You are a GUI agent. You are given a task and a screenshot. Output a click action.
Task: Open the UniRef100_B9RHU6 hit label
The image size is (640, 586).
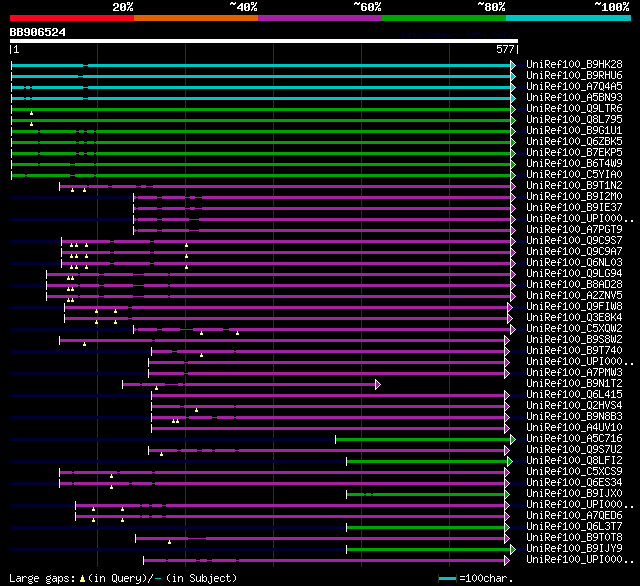[574, 75]
